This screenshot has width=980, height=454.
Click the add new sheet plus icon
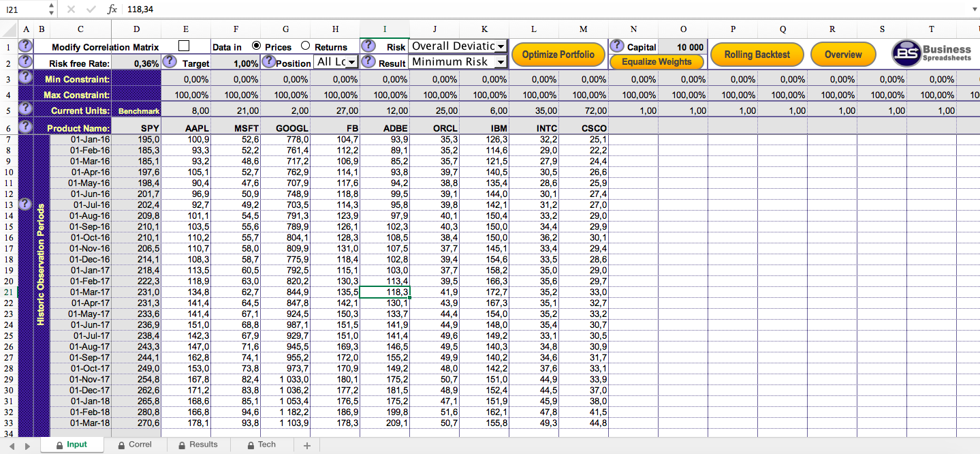[x=306, y=445]
